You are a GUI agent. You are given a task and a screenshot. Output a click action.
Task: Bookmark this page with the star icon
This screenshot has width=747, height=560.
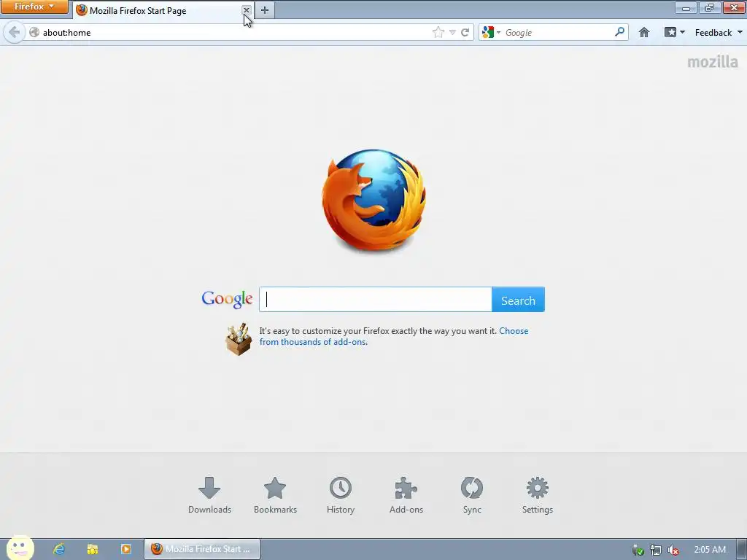coord(438,32)
